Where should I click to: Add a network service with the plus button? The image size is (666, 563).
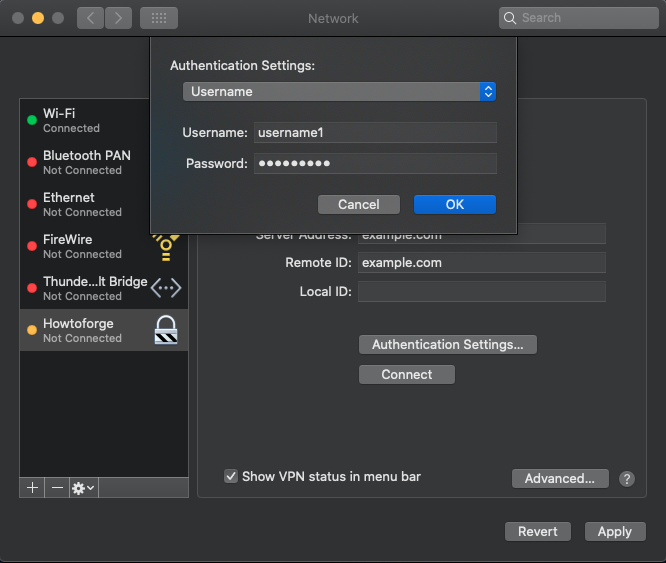click(x=32, y=488)
